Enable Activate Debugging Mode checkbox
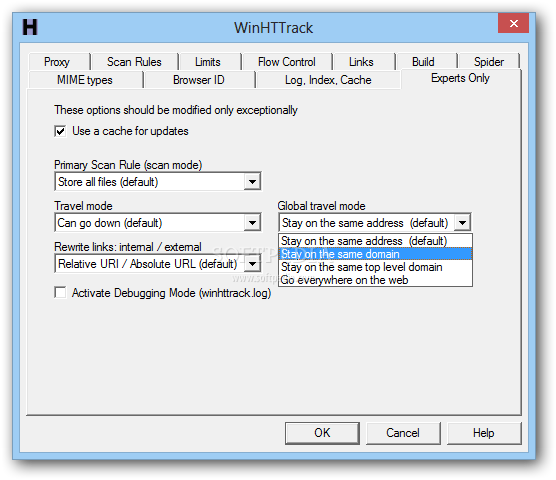 pos(60,293)
